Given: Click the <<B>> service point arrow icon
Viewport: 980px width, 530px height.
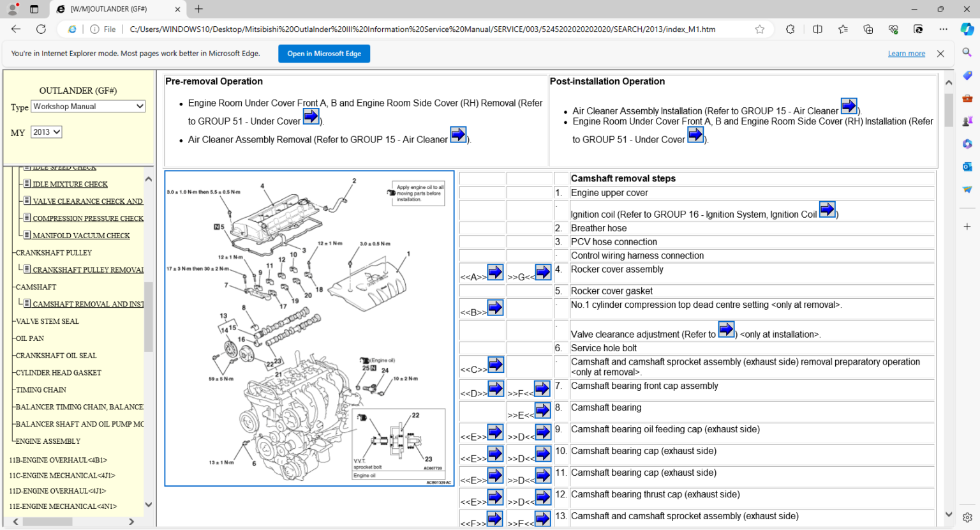Looking at the screenshot, I should (495, 308).
